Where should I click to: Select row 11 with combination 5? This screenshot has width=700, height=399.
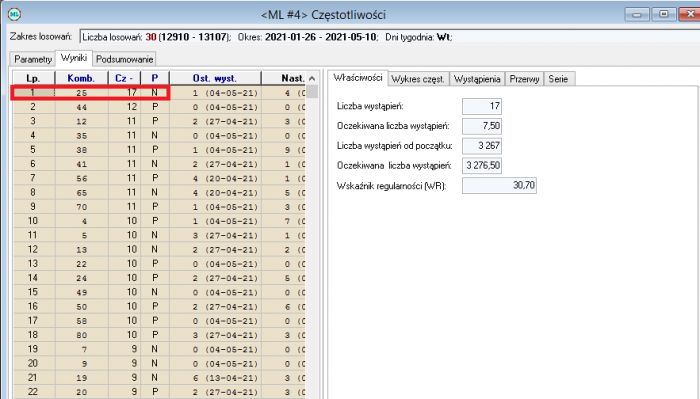tap(159, 236)
